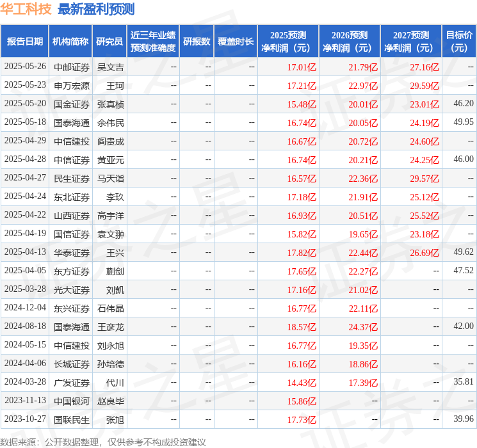
Task: Click analyst name 赵良毕
Action: [110, 401]
